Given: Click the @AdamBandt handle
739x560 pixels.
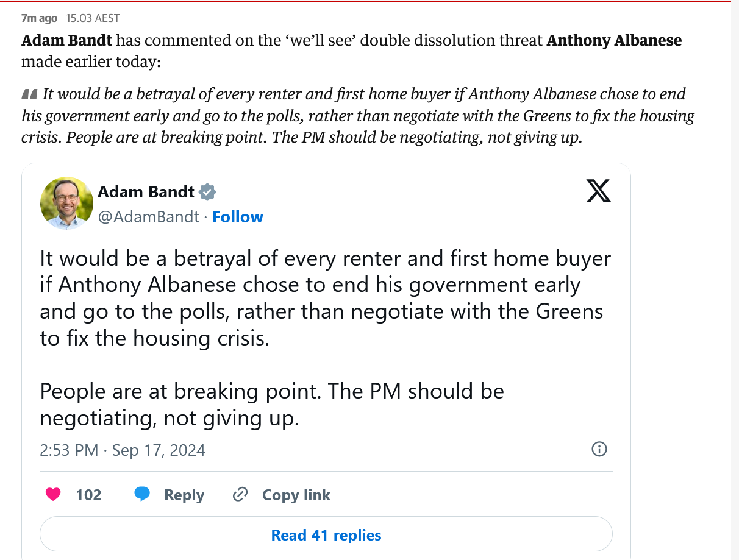Looking at the screenshot, I should 149,217.
